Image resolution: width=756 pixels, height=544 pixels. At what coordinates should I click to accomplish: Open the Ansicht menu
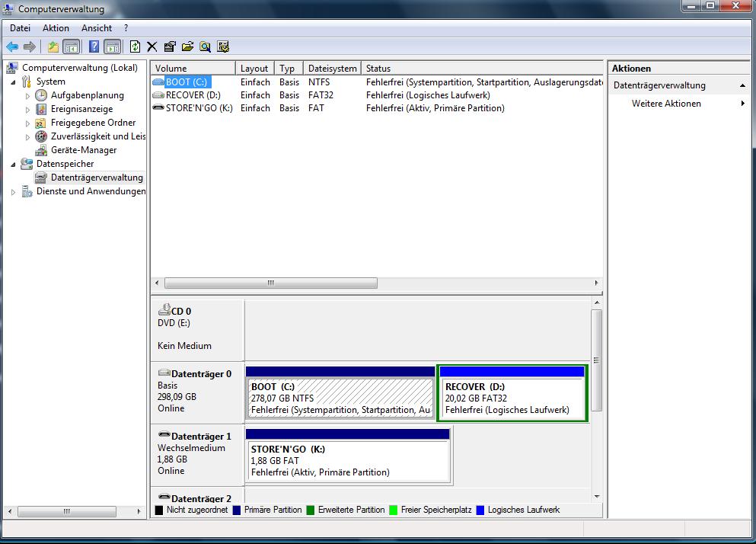pyautogui.click(x=97, y=28)
